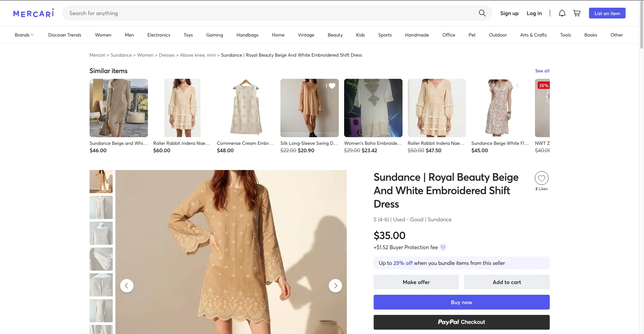644x334 pixels.
Task: Open the Handbags category
Action: coord(247,35)
